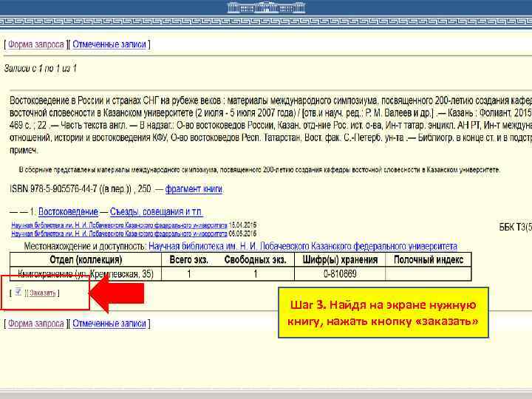Click the 'Шифр(ы) хранения' column header

tap(340, 260)
